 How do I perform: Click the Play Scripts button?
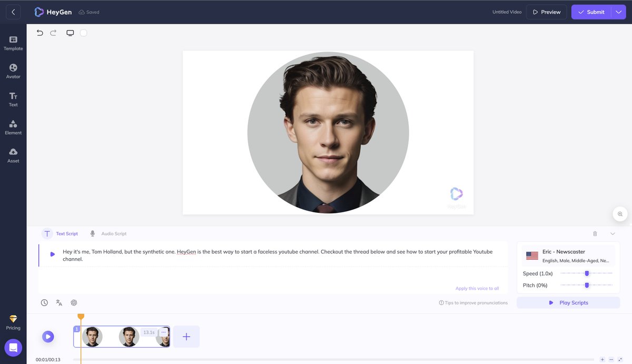[568, 302]
